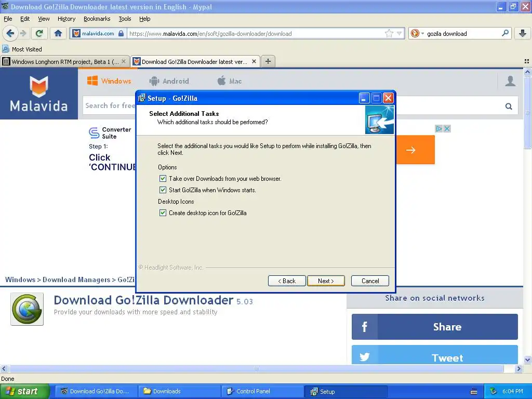Open the Edit menu
Image resolution: width=532 pixels, height=399 pixels.
(x=25, y=19)
